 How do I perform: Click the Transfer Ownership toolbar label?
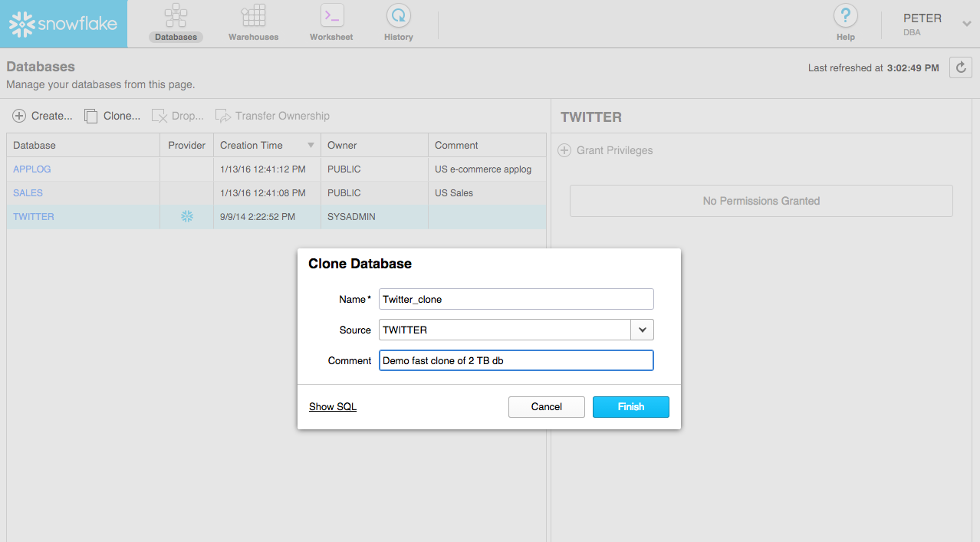[282, 116]
